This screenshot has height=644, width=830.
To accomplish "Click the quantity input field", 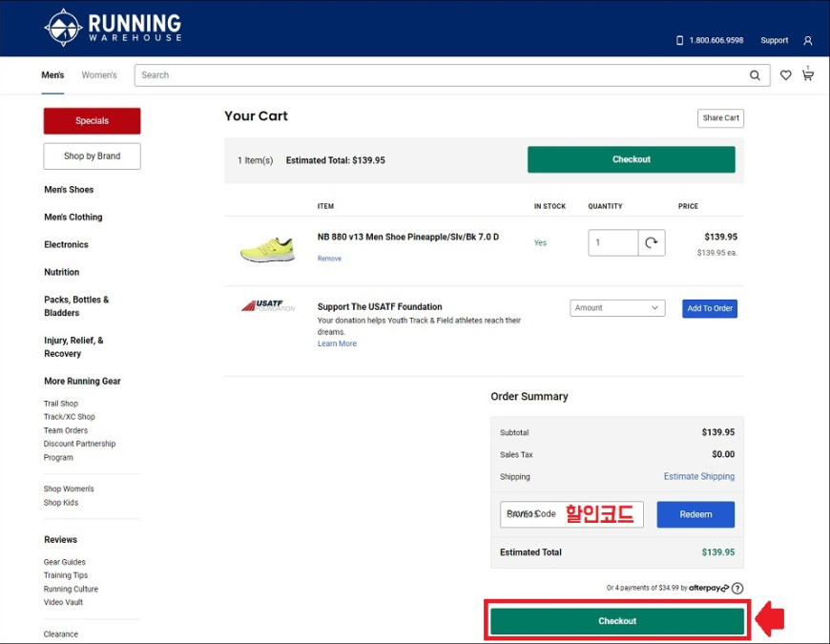I will (x=613, y=243).
